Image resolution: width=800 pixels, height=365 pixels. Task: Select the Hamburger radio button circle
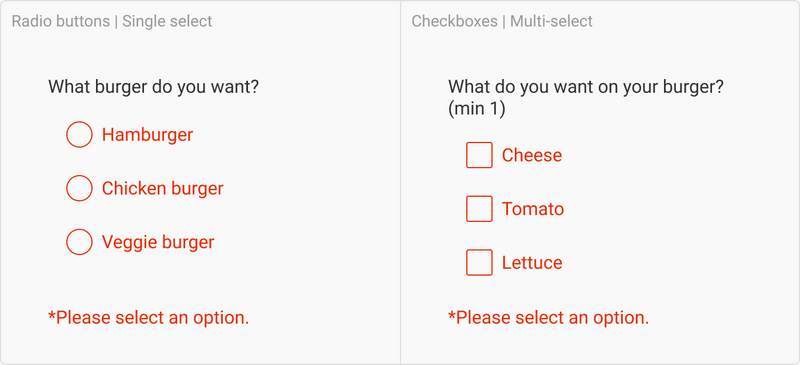[x=79, y=135]
